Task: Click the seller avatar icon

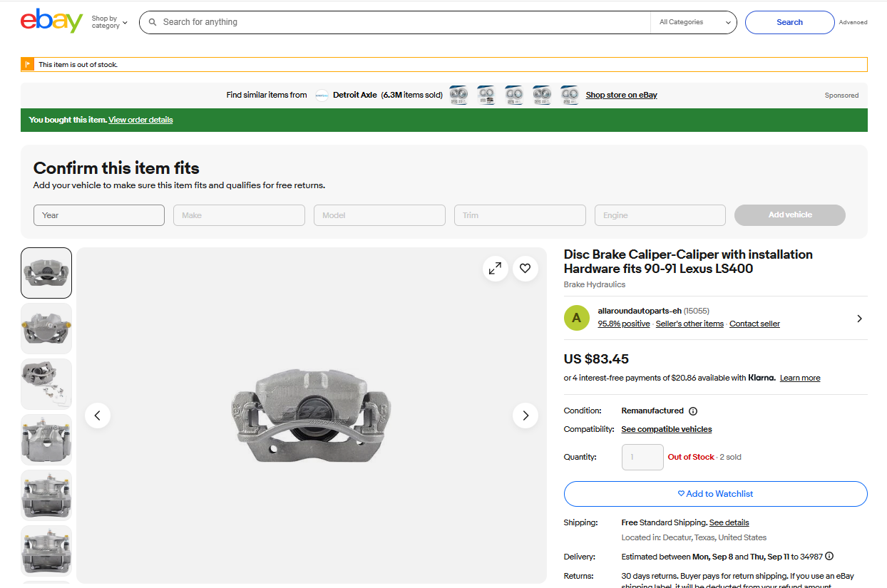Action: point(577,318)
